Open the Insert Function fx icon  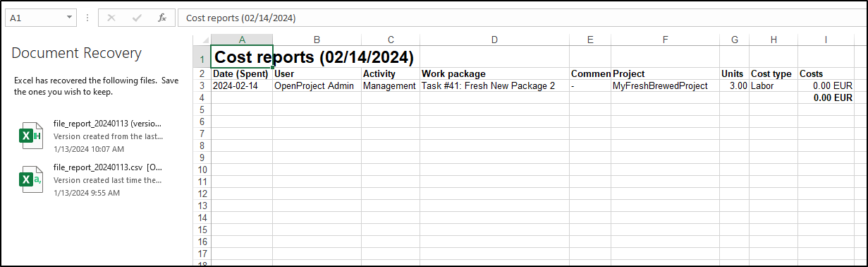[x=162, y=18]
